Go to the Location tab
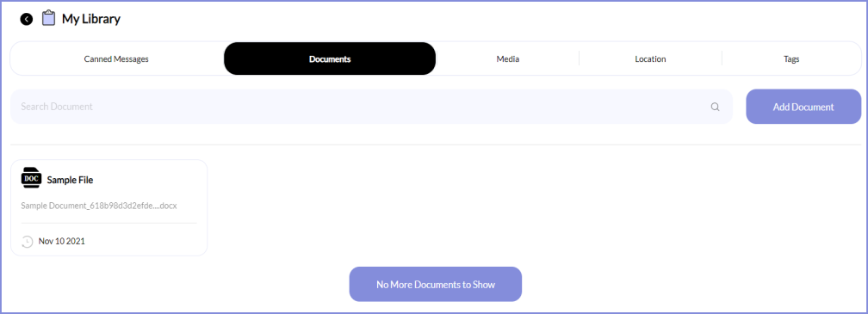This screenshot has height=314, width=868. coord(650,58)
